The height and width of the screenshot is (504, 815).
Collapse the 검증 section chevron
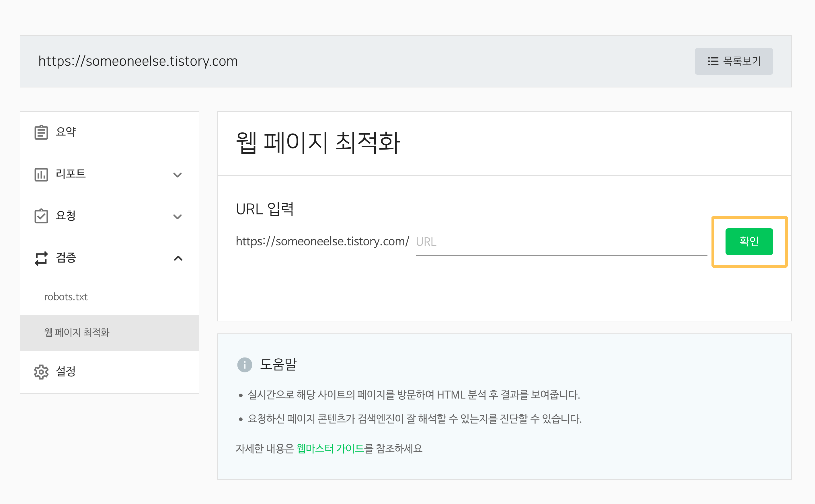pyautogui.click(x=178, y=258)
